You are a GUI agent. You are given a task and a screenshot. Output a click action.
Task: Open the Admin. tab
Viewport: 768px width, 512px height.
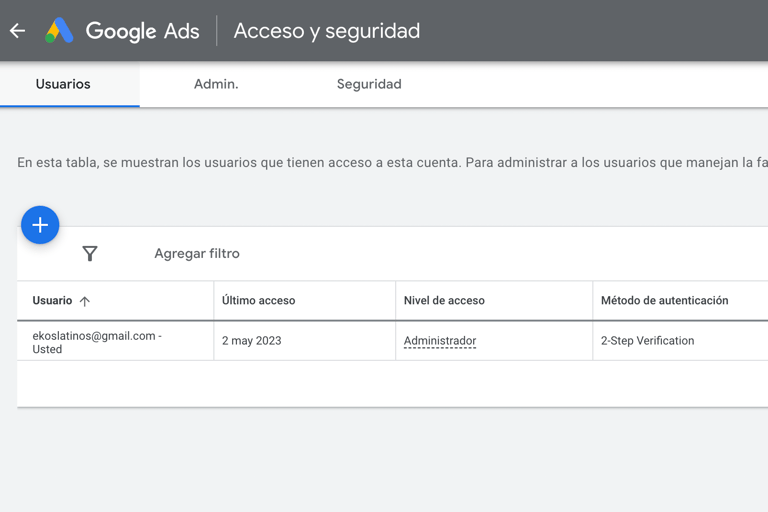coord(216,84)
